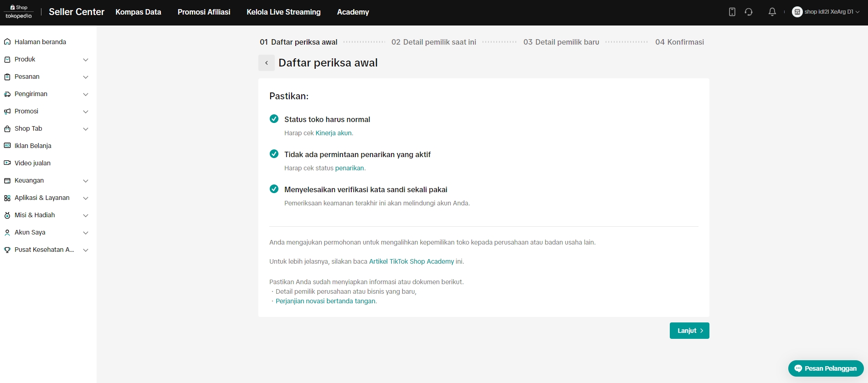
Task: Open the notifications bell
Action: pyautogui.click(x=772, y=12)
